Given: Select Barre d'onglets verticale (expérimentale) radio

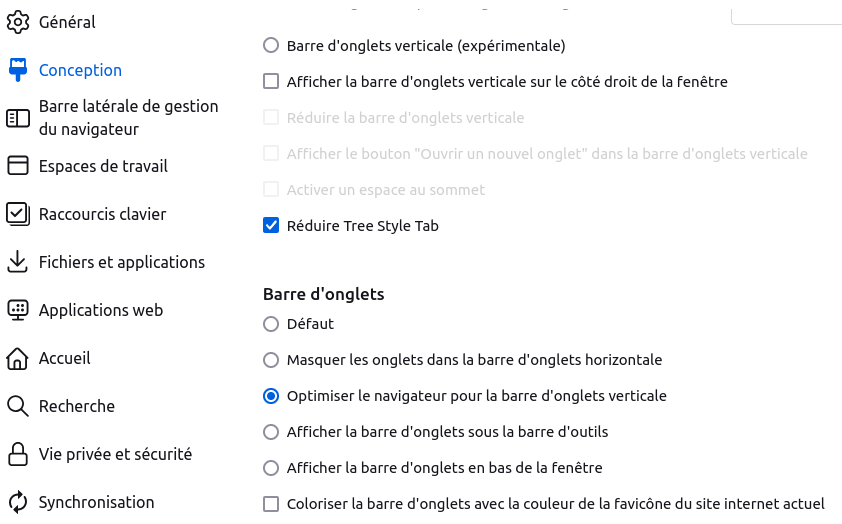Looking at the screenshot, I should (271, 46).
